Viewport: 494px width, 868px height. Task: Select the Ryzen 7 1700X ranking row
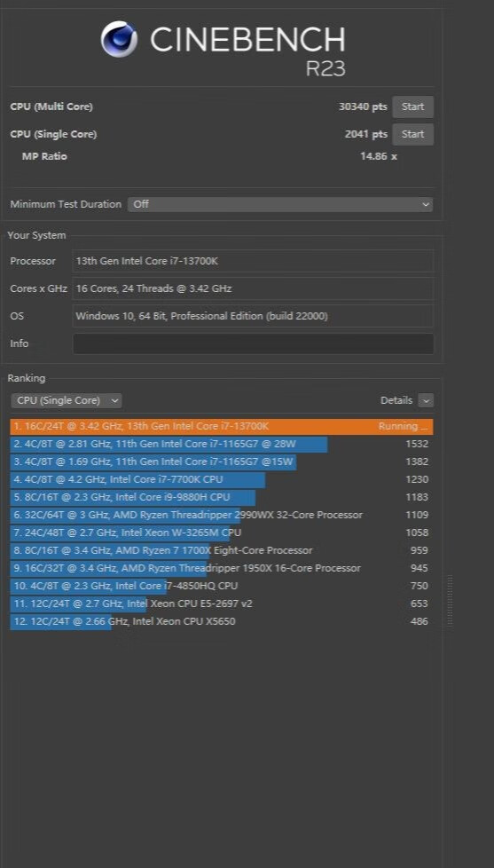click(x=221, y=550)
